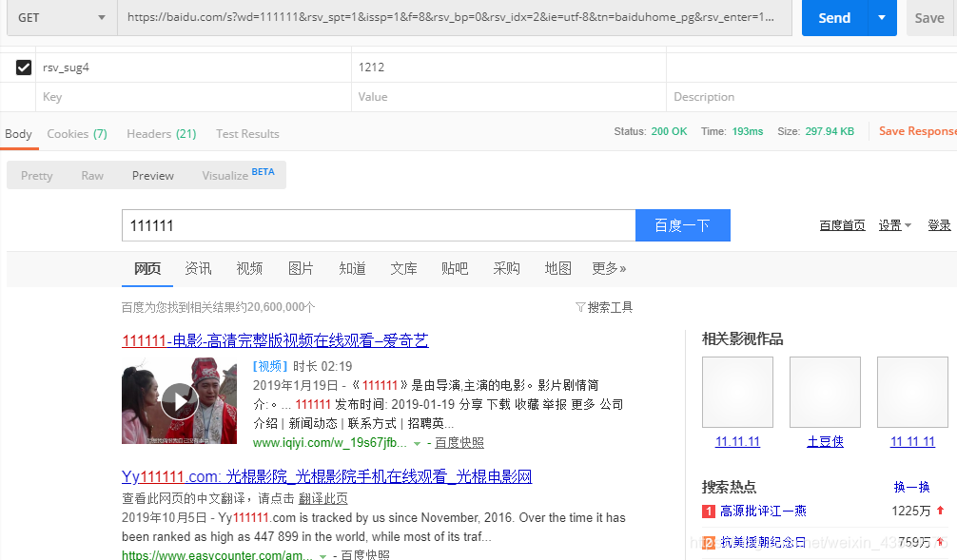Open the 111111-电影 爱奇艺 result link
This screenshot has height=560, width=957.
click(x=275, y=340)
